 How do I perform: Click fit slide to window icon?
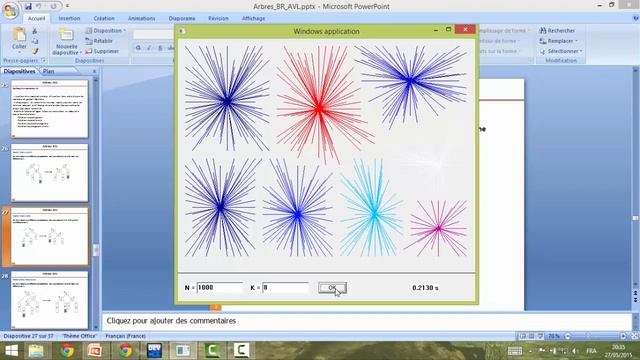pyautogui.click(x=635, y=336)
